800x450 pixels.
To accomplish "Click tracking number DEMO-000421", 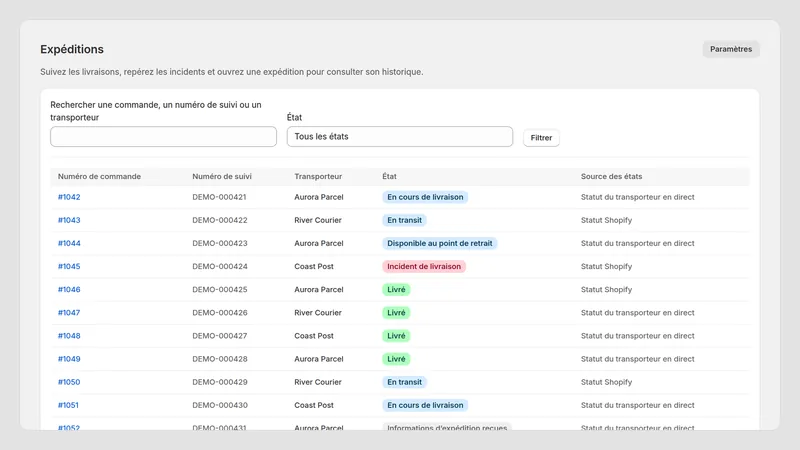I will click(x=219, y=197).
